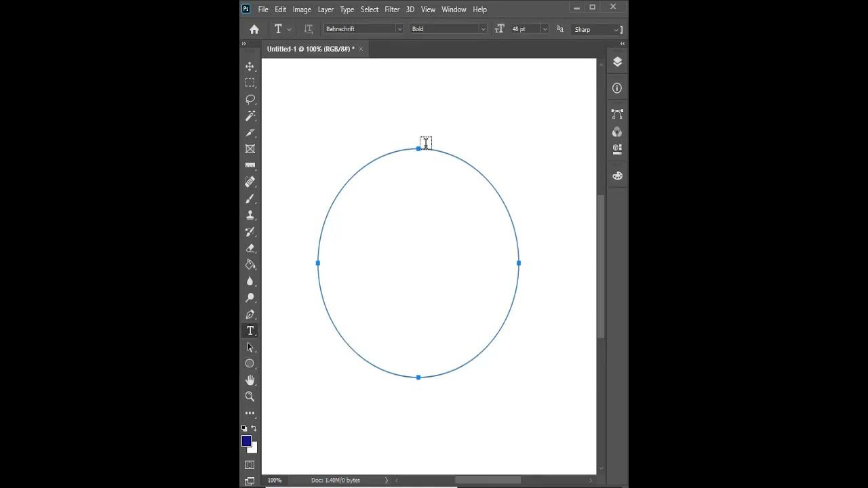
Task: Open the 3D menu
Action: [x=410, y=9]
